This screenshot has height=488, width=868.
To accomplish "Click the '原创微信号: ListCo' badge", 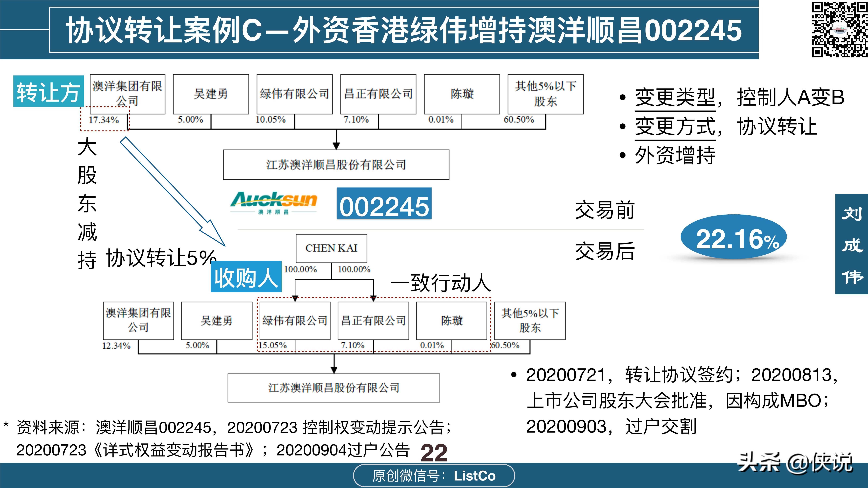I will tap(434, 475).
